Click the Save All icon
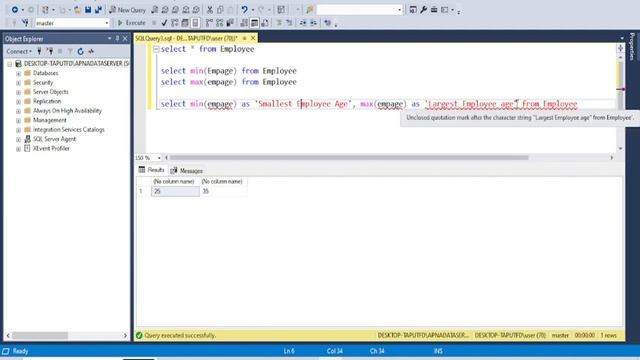 [98, 9]
